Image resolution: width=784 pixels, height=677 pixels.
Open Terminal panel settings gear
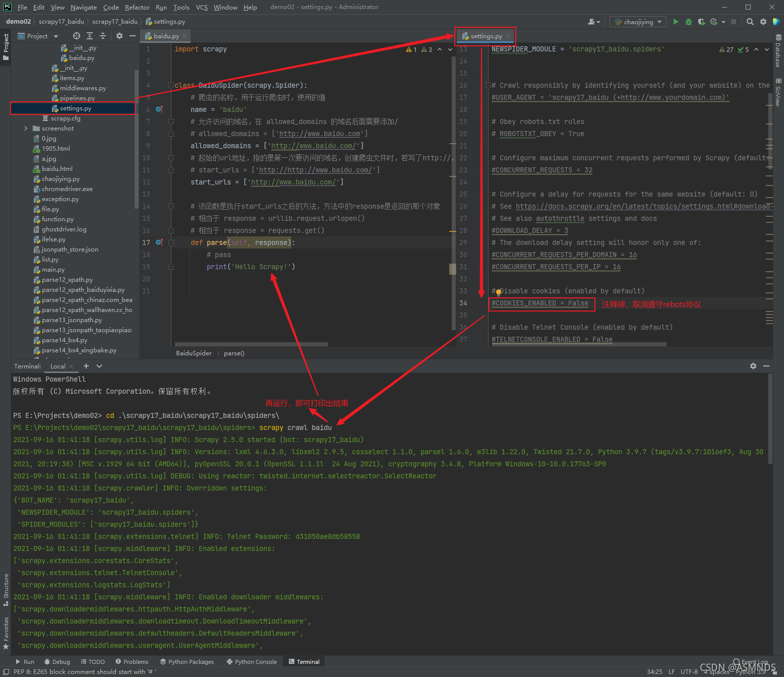pyautogui.click(x=753, y=366)
